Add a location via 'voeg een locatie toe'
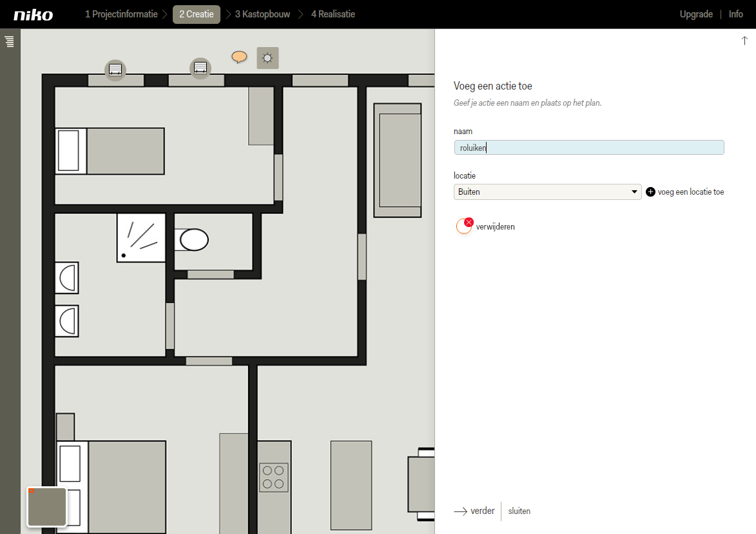The image size is (756, 534). click(685, 192)
